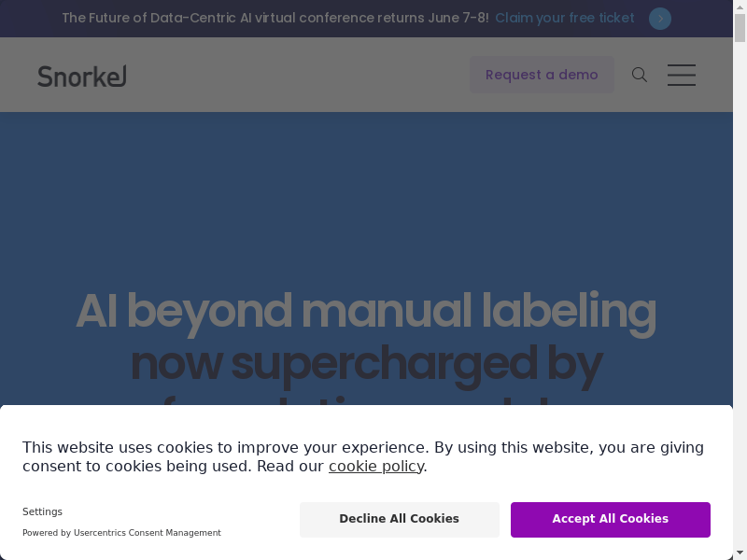The width and height of the screenshot is (747, 560).
Task: Click the 'now supercharged by' headline line
Action: (367, 366)
